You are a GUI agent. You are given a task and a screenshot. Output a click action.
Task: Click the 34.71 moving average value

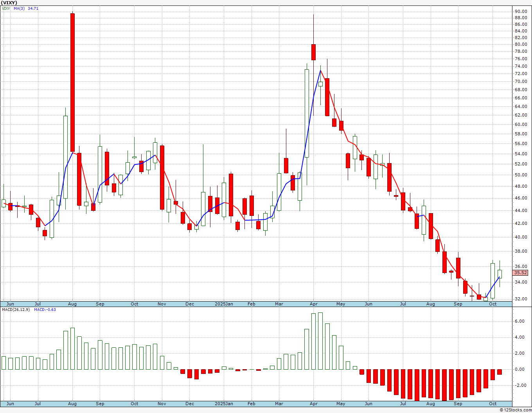click(33, 8)
